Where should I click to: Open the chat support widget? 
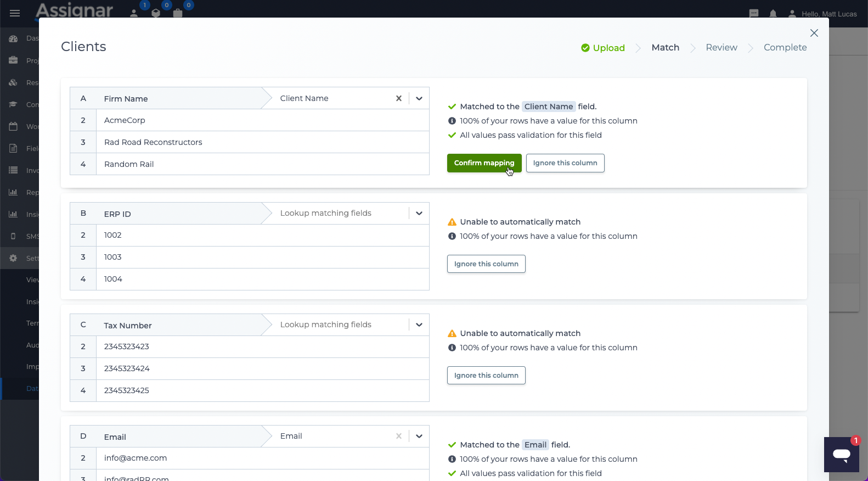click(x=842, y=455)
